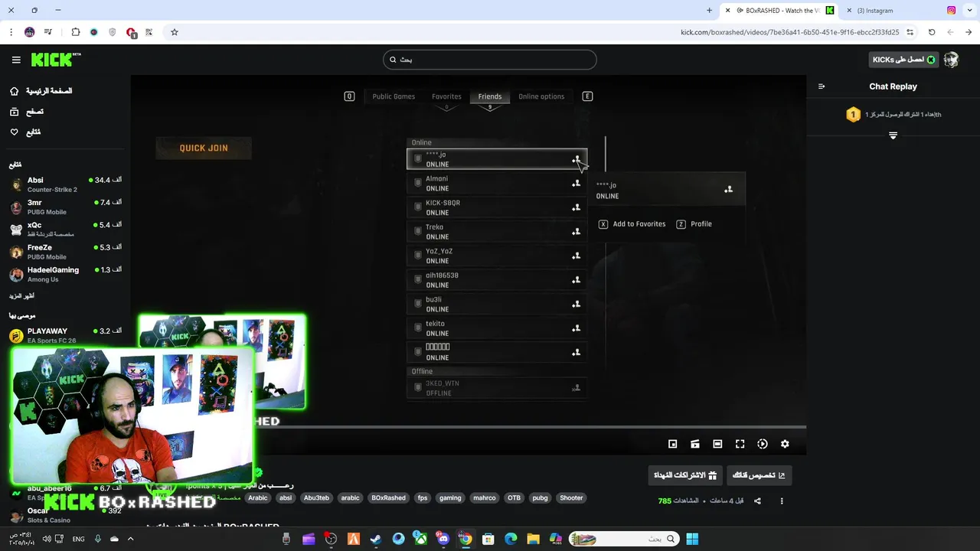The width and height of the screenshot is (980, 551).
Task: Open the browser extensions puzzle icon
Action: (75, 32)
